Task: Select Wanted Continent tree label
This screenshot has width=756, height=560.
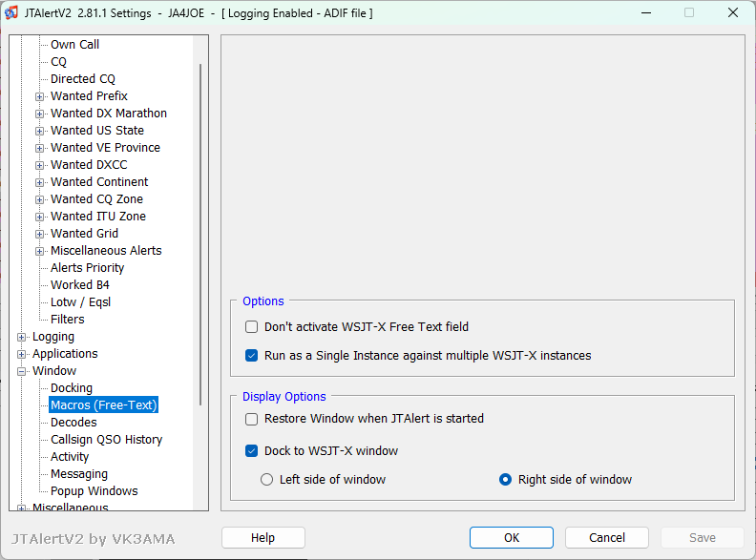Action: 99,182
